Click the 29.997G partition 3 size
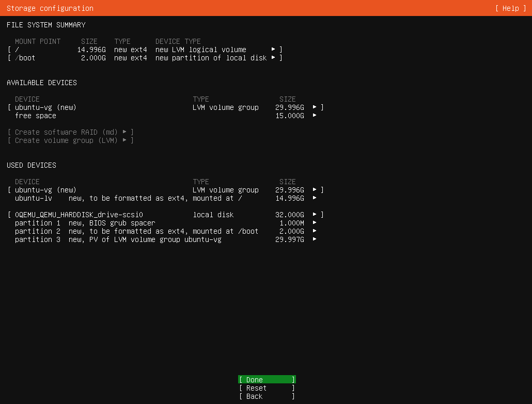 (290, 239)
